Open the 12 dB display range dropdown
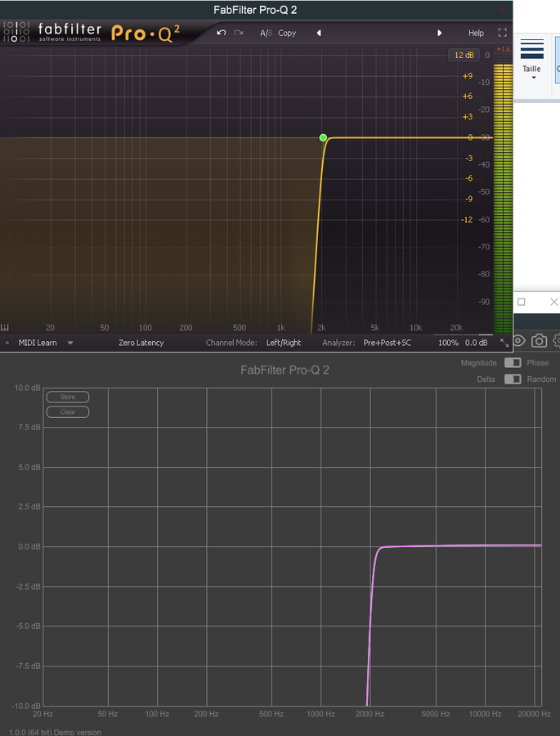The width and height of the screenshot is (560, 736). (464, 55)
